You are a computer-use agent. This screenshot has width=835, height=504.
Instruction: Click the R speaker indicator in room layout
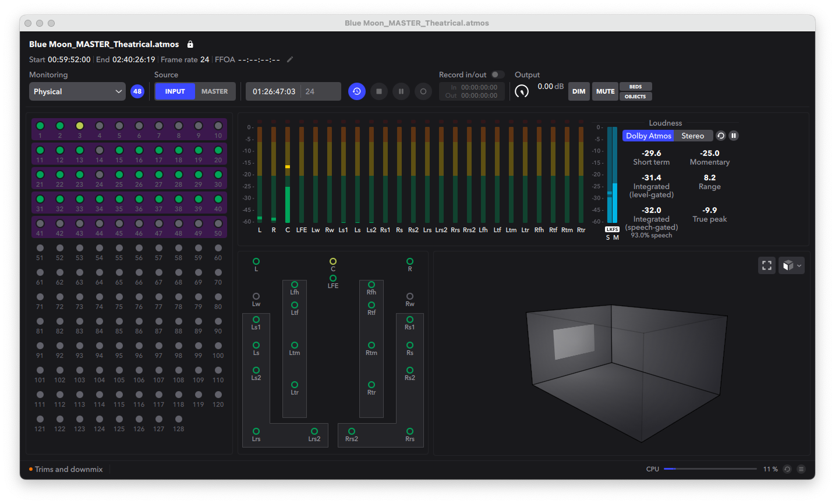click(410, 261)
